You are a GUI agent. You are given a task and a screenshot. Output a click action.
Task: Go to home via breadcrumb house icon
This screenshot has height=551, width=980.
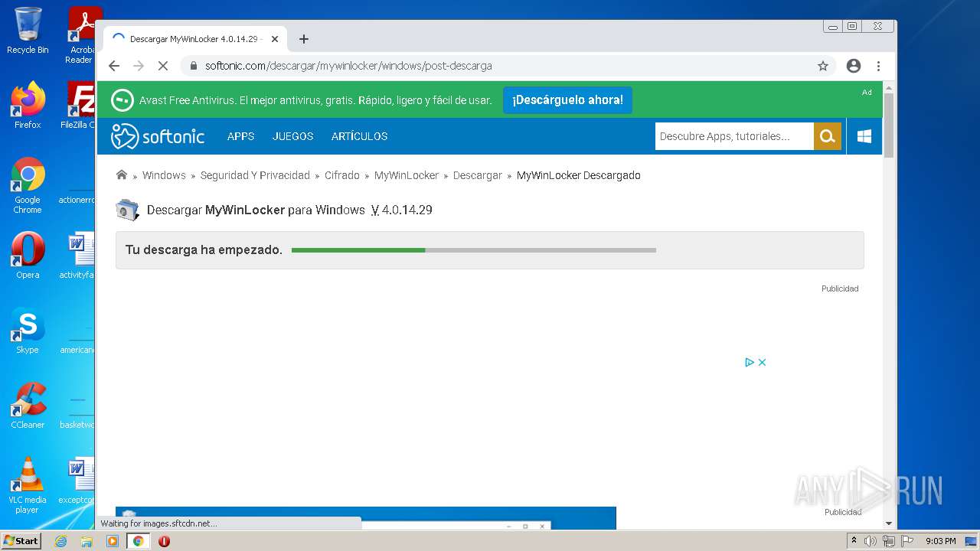pyautogui.click(x=122, y=174)
